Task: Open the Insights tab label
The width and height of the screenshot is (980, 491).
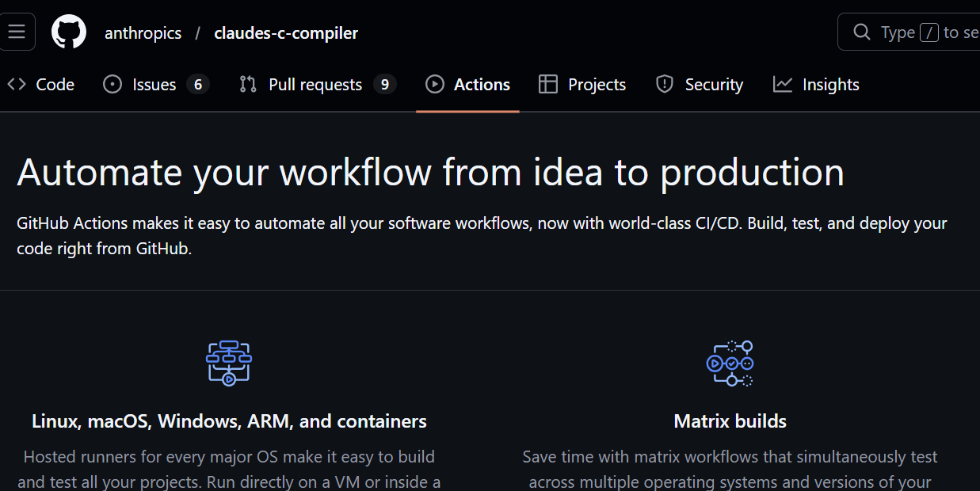Action: pyautogui.click(x=830, y=85)
